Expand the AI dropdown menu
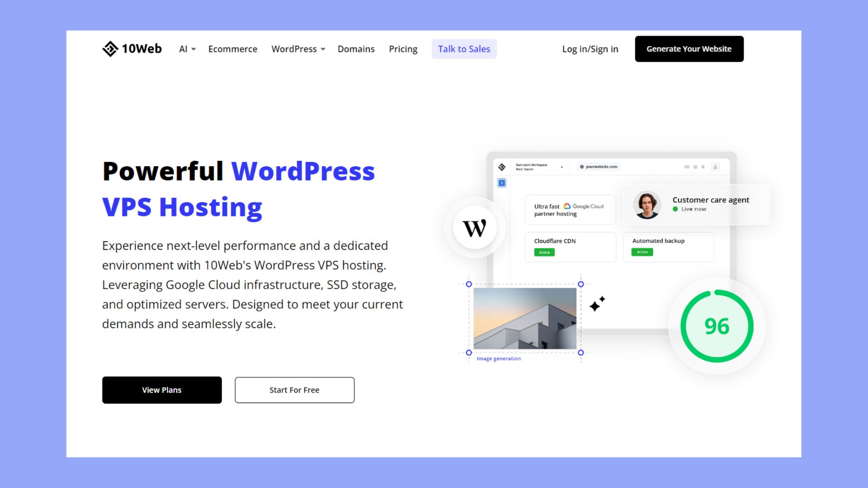Screen dimensions: 868x488 (187, 49)
